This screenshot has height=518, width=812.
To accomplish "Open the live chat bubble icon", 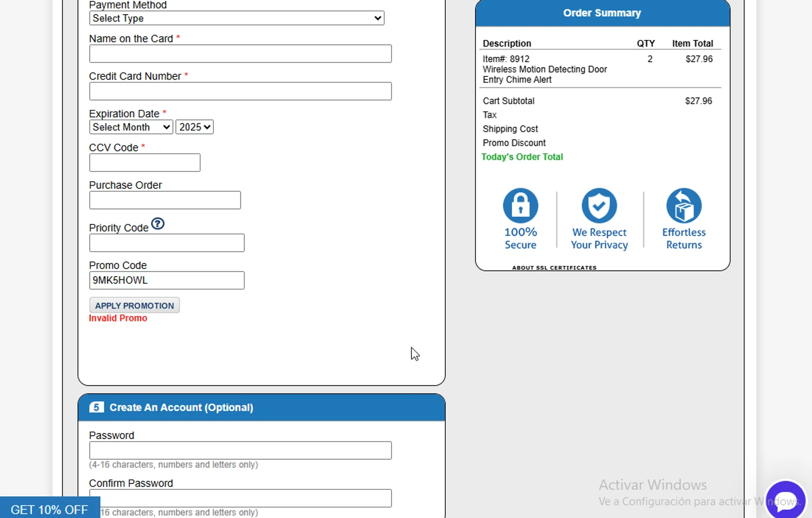I will tap(785, 500).
